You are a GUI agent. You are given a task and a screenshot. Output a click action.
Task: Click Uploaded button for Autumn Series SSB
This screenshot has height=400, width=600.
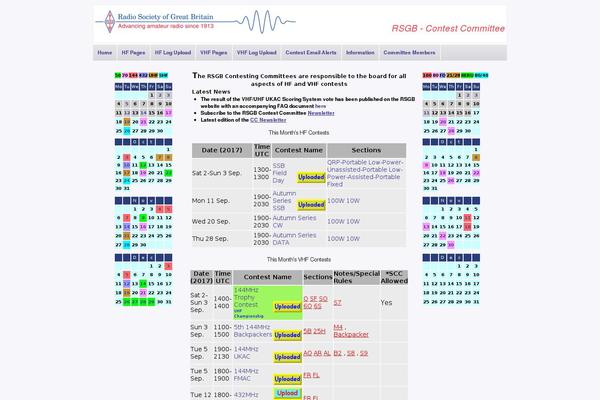pos(311,205)
